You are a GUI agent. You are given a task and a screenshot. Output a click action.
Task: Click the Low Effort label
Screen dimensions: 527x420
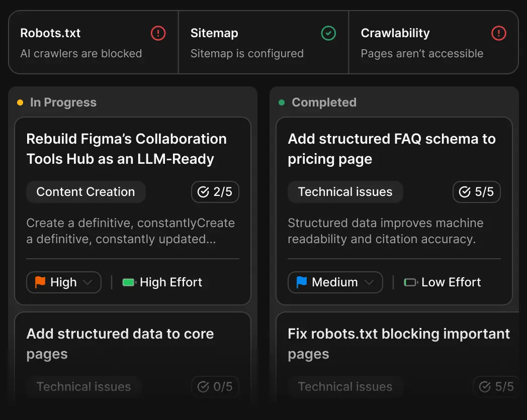[451, 282]
